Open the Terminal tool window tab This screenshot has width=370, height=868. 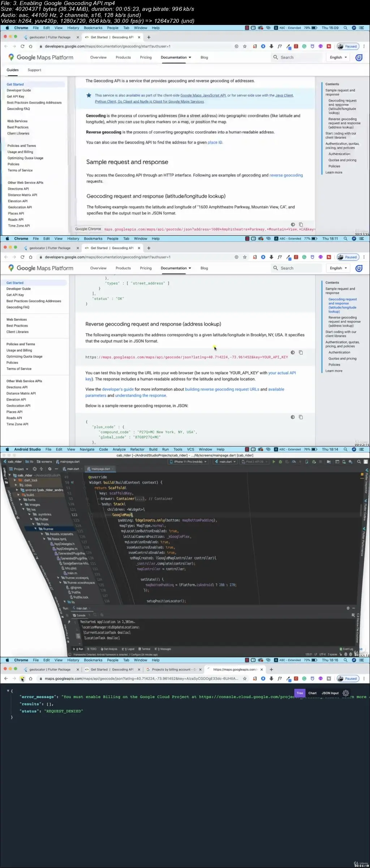(x=145, y=649)
